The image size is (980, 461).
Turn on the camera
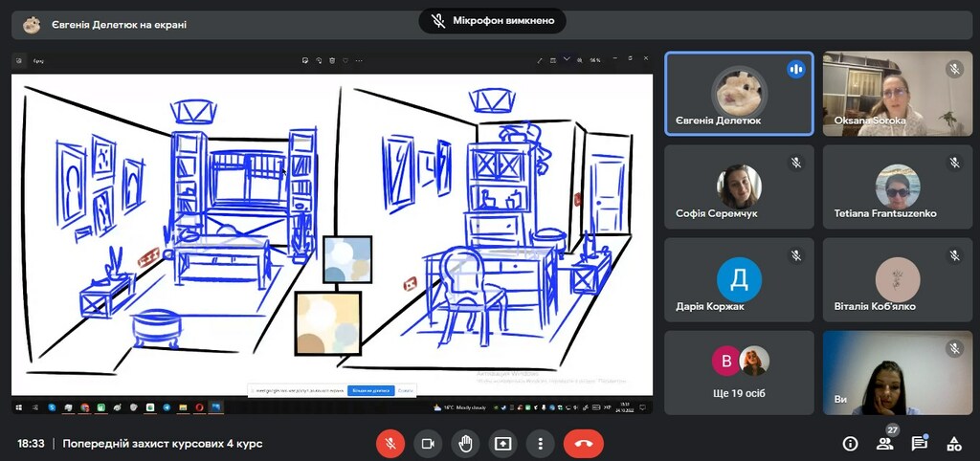[428, 444]
